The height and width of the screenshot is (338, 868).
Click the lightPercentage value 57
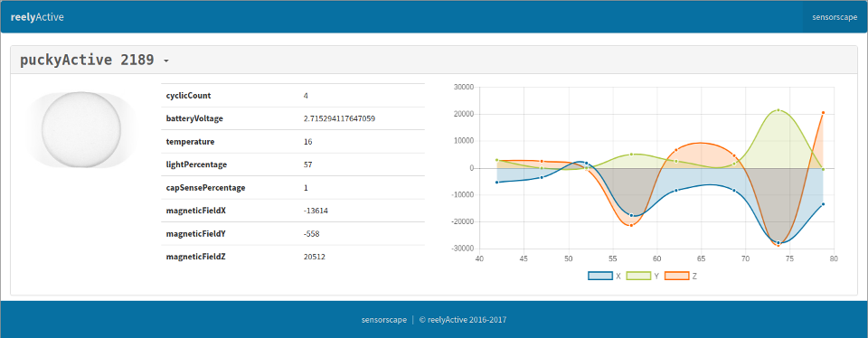pyautogui.click(x=307, y=164)
